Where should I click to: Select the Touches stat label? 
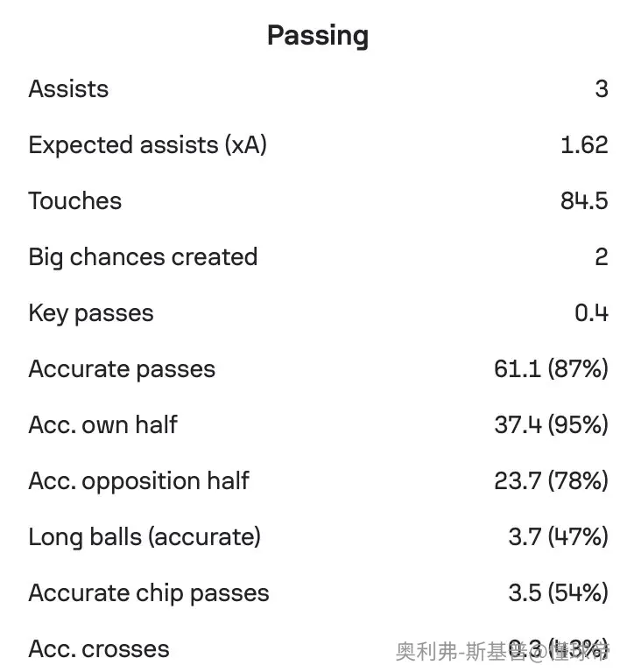point(75,200)
